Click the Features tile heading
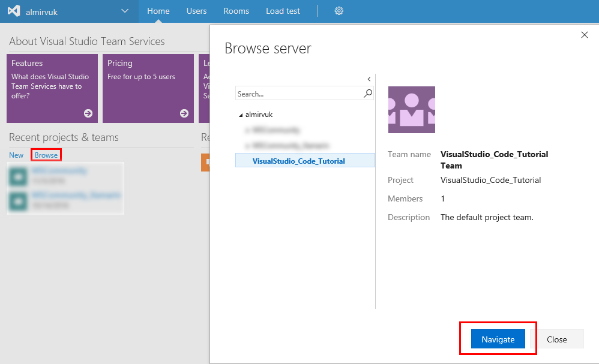The height and width of the screenshot is (364, 599). pyautogui.click(x=27, y=63)
